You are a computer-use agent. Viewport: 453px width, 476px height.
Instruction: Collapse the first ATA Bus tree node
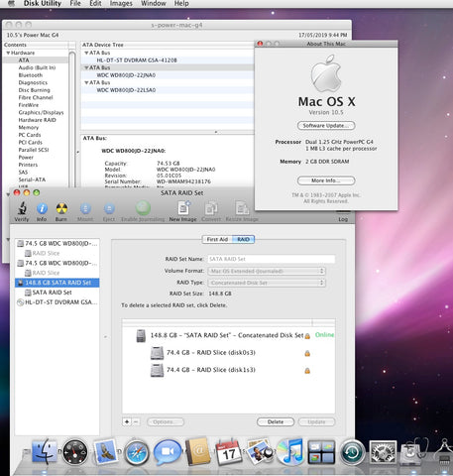click(x=86, y=53)
